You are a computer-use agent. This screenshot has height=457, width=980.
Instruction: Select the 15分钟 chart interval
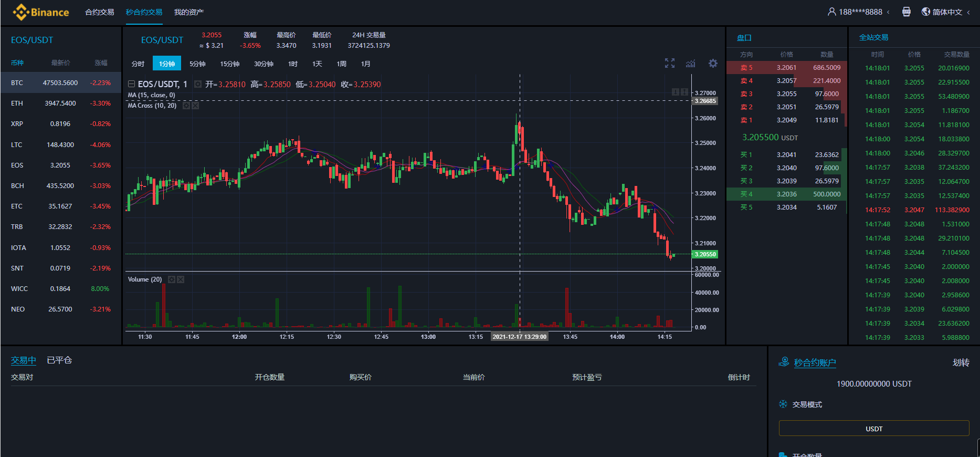[x=230, y=64]
